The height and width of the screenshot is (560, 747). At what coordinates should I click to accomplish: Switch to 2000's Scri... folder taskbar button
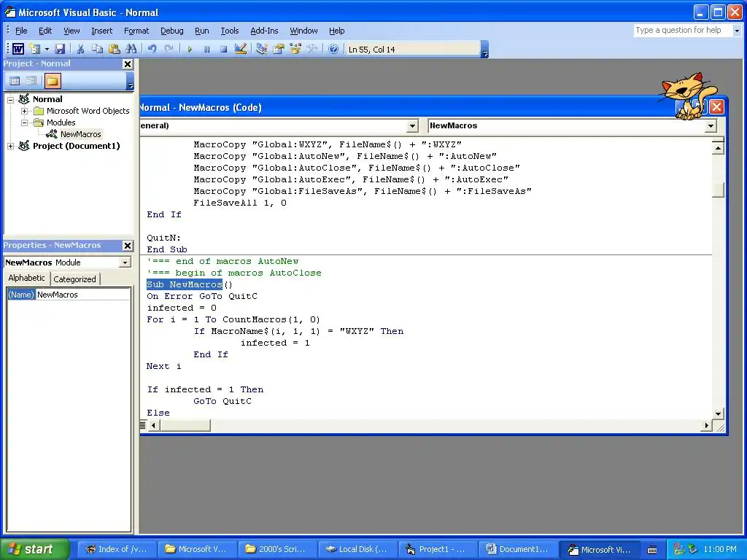point(276,549)
